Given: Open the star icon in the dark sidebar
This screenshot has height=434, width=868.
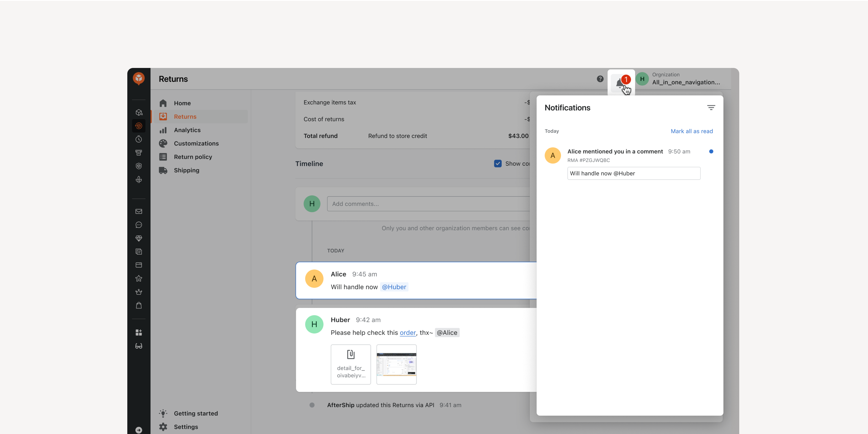Looking at the screenshot, I should point(139,278).
